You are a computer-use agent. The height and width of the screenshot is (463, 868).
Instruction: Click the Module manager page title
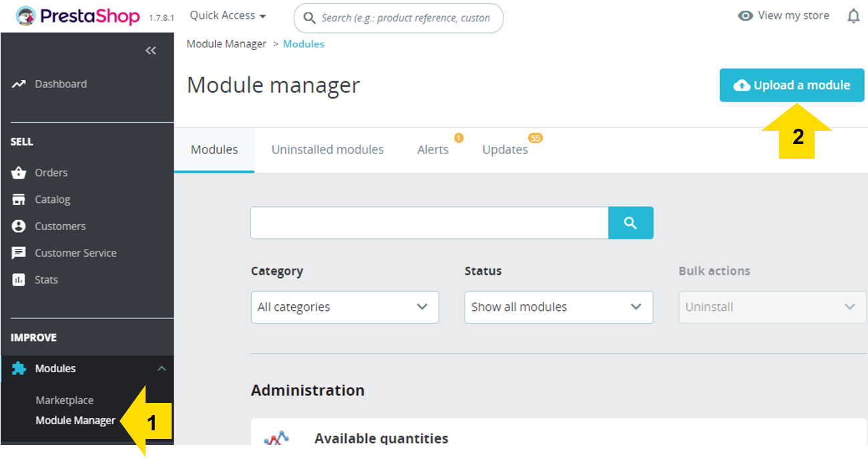(273, 85)
